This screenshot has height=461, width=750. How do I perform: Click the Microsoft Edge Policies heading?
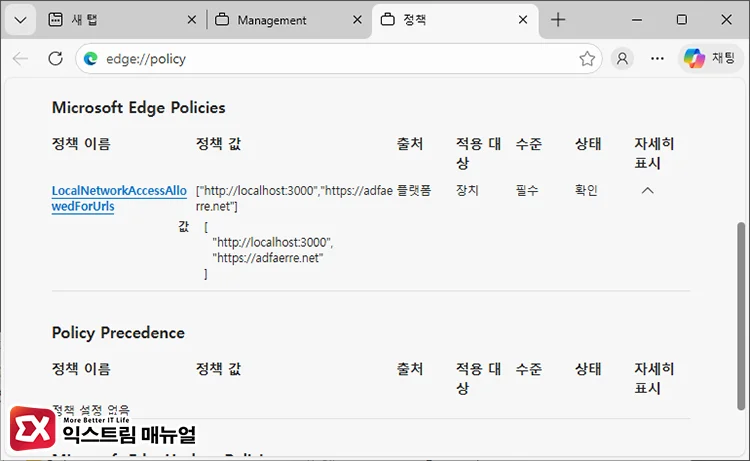tap(138, 108)
